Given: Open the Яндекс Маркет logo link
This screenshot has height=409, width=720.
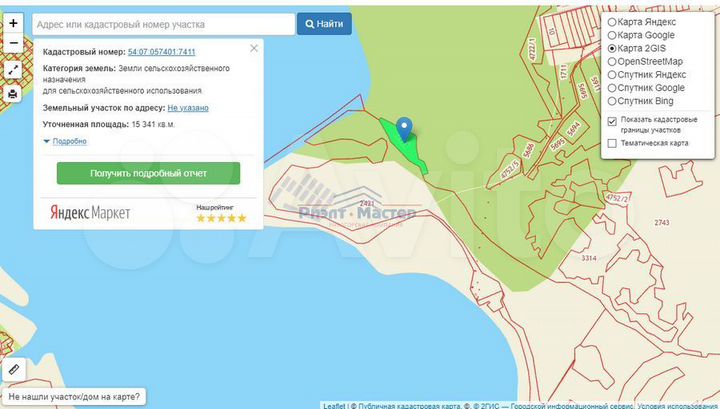Looking at the screenshot, I should pos(90,213).
